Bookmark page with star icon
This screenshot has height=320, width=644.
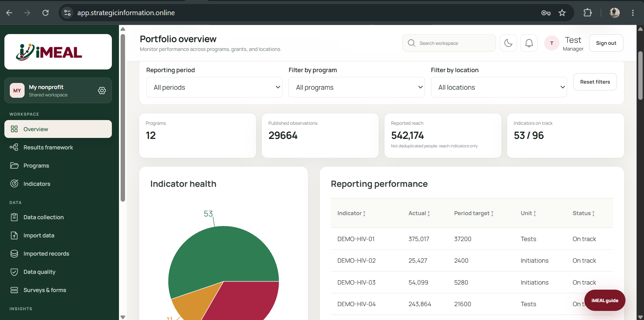click(562, 13)
